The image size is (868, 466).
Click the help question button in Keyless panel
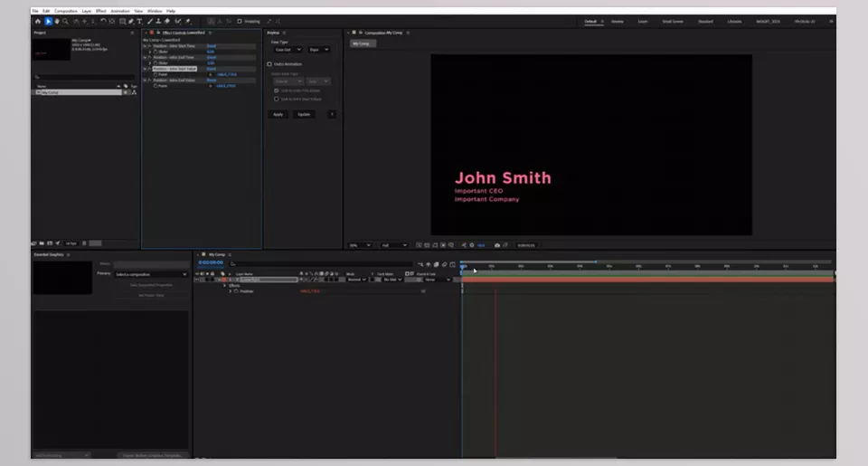pyautogui.click(x=332, y=114)
